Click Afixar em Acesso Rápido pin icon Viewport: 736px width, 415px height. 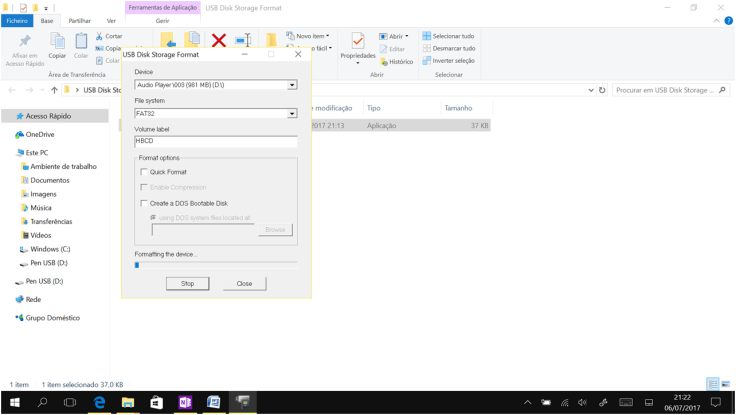tap(25, 42)
